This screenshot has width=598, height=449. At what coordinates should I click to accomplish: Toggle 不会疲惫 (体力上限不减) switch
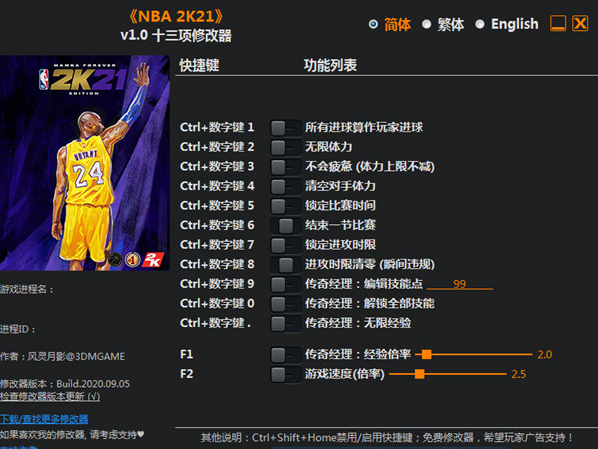[285, 167]
